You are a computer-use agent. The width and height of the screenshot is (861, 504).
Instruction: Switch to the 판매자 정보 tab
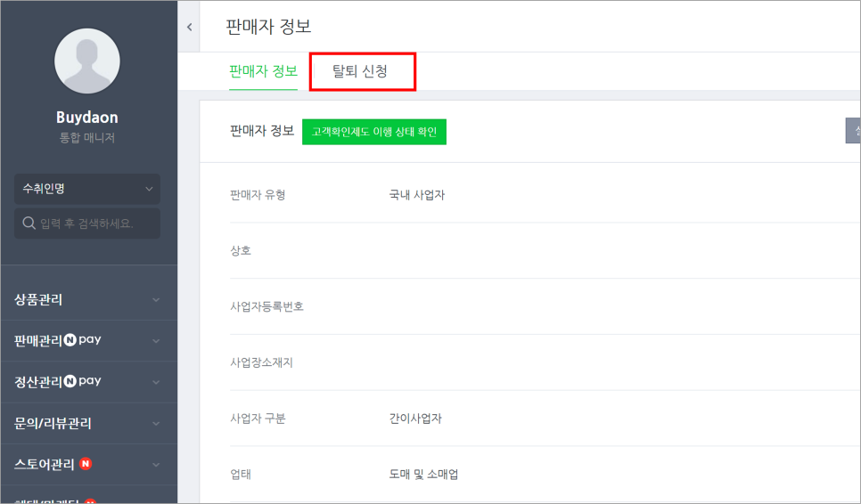263,71
